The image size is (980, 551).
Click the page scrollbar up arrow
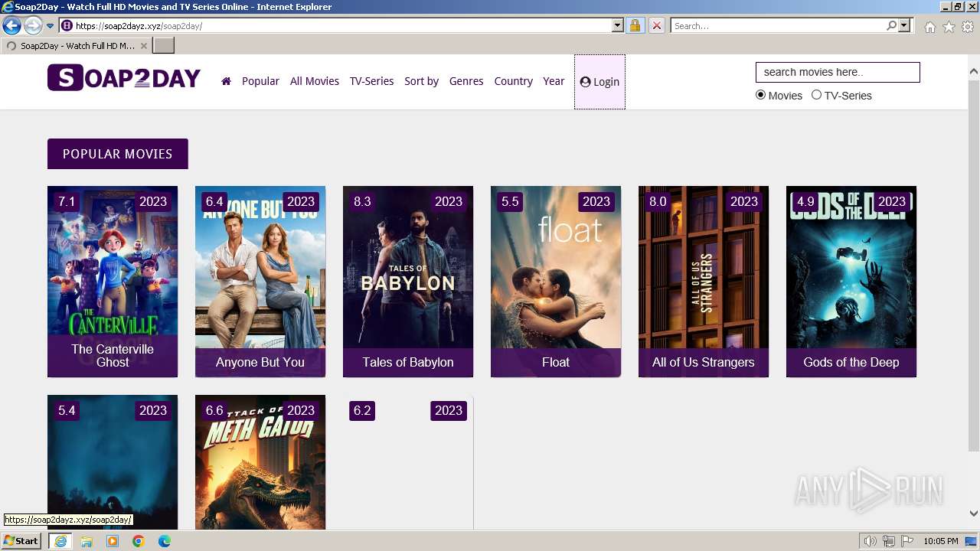point(973,72)
